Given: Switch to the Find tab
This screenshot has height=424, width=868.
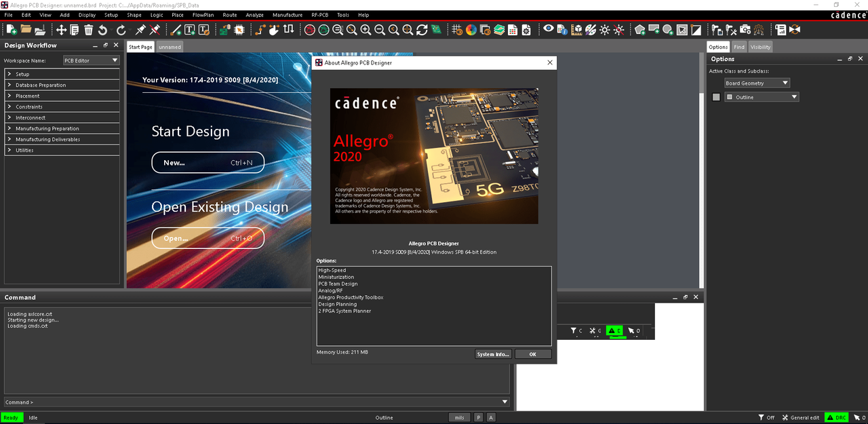Looking at the screenshot, I should (738, 47).
